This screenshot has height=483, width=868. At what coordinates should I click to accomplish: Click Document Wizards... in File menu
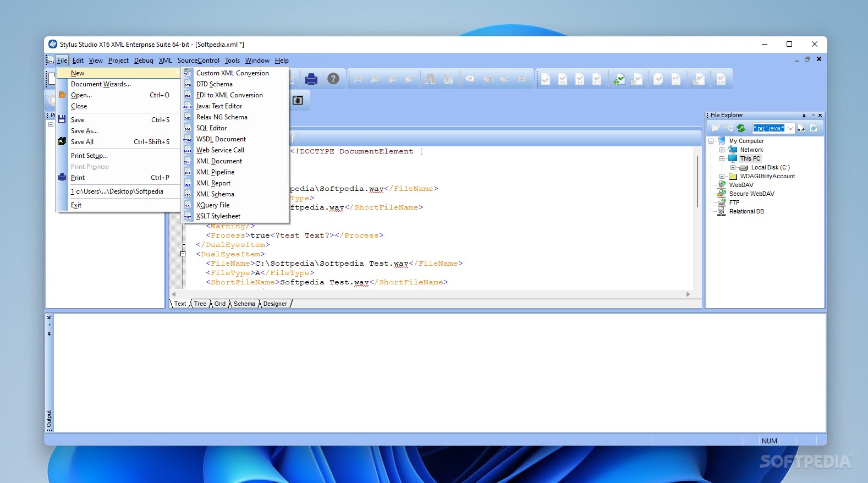(x=101, y=84)
